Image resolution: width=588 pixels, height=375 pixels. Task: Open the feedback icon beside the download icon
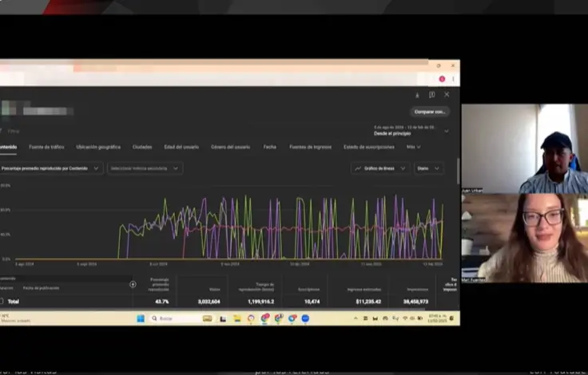[432, 95]
